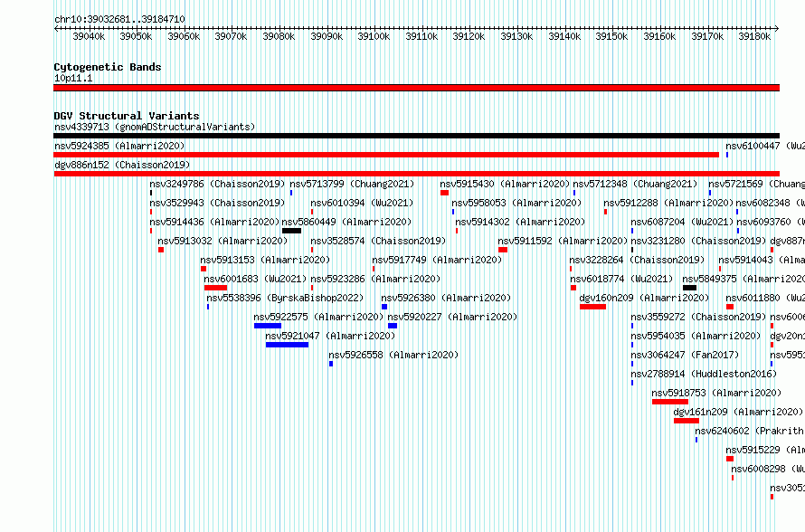The width and height of the screenshot is (805, 532).
Task: Open variant nsv5920227 (Almarri2020)
Action: pyautogui.click(x=452, y=317)
